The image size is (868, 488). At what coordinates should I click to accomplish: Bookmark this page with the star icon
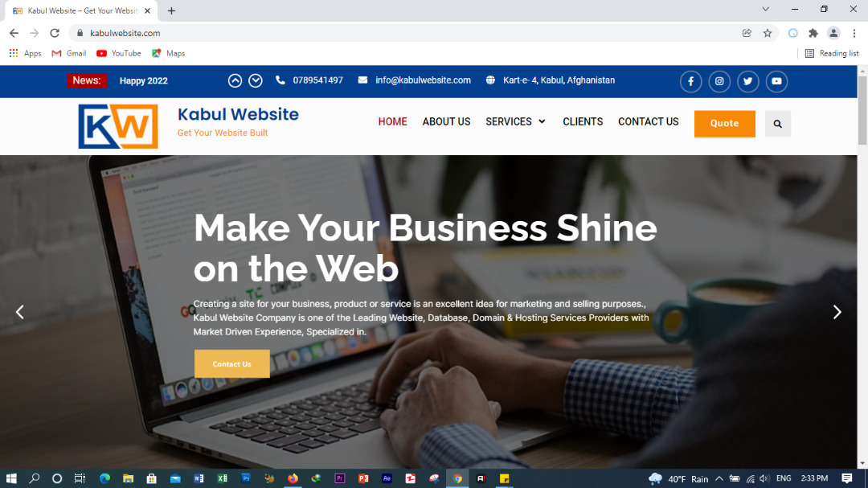coord(768,33)
